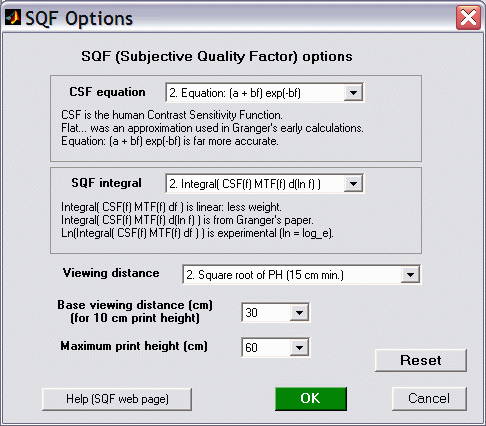
Task: Click the 'SQF Options' window title
Action: coord(79,18)
